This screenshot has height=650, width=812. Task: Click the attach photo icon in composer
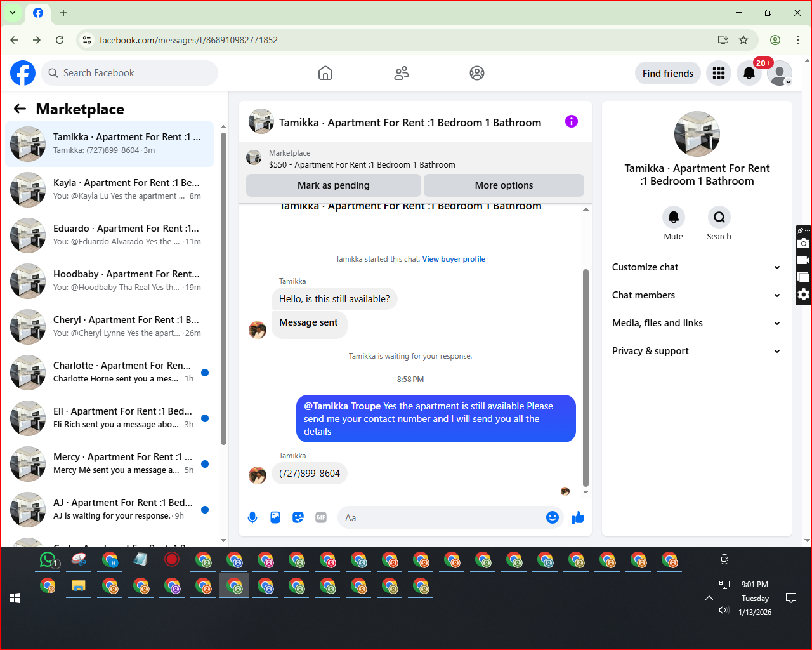275,517
